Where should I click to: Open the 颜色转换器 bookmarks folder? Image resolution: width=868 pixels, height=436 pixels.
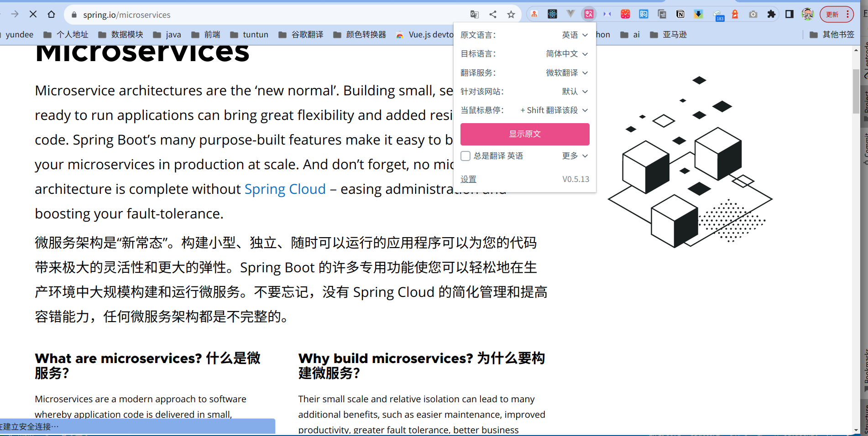coord(360,35)
